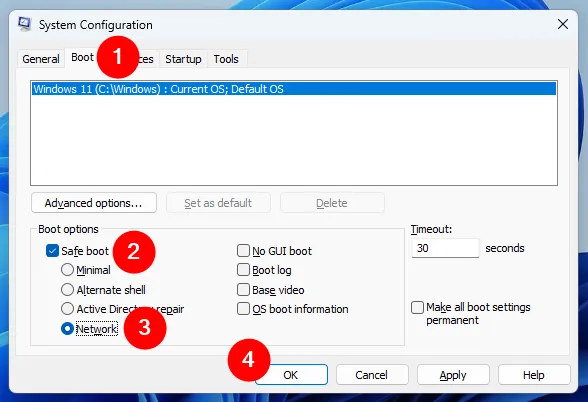Screen dimensions: 588x402
Task: Tick the OS boot information checkbox
Action: (243, 309)
